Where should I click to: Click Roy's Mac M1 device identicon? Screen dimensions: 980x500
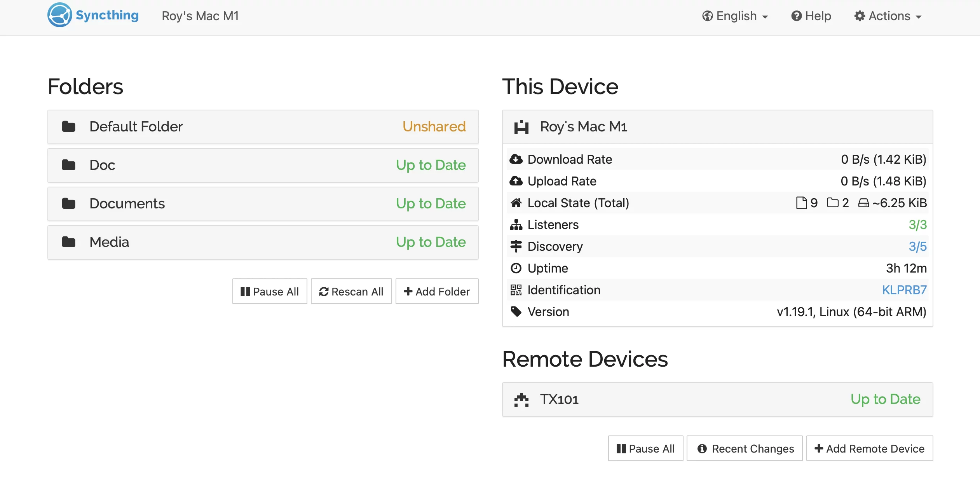pyautogui.click(x=521, y=127)
